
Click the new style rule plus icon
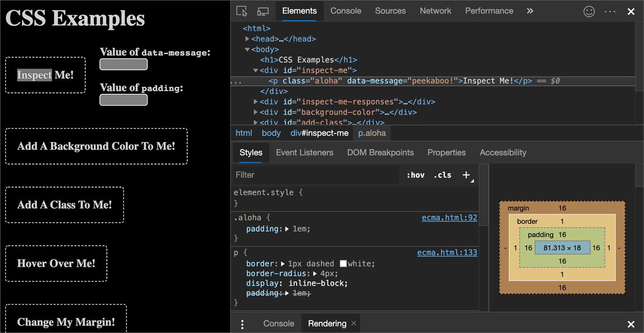(x=466, y=175)
